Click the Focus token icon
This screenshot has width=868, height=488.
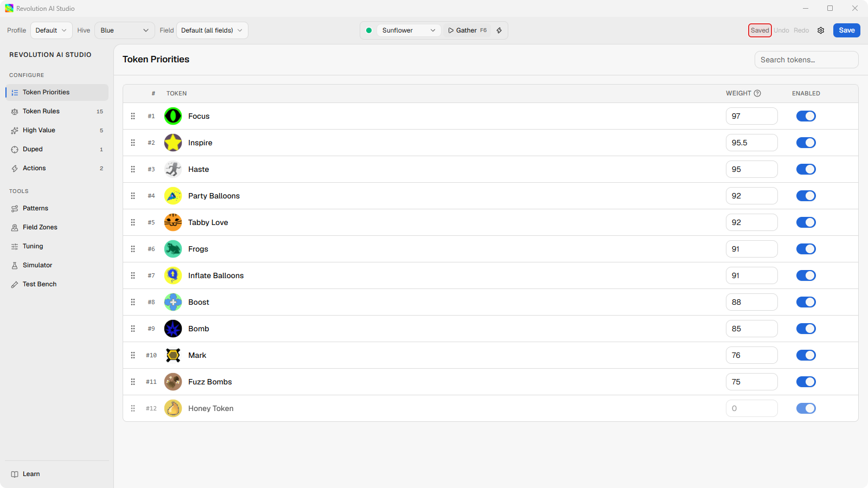(x=173, y=116)
